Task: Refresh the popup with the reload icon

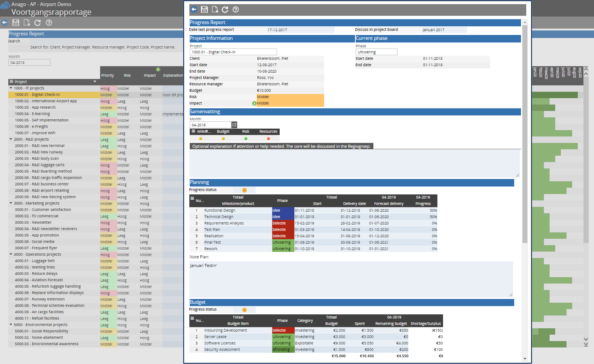Action: click(225, 9)
